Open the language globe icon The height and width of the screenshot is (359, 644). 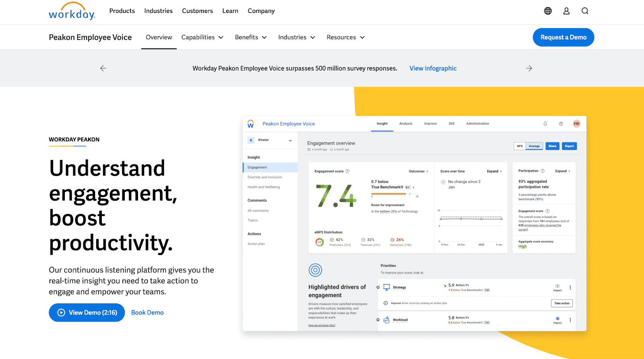(548, 11)
